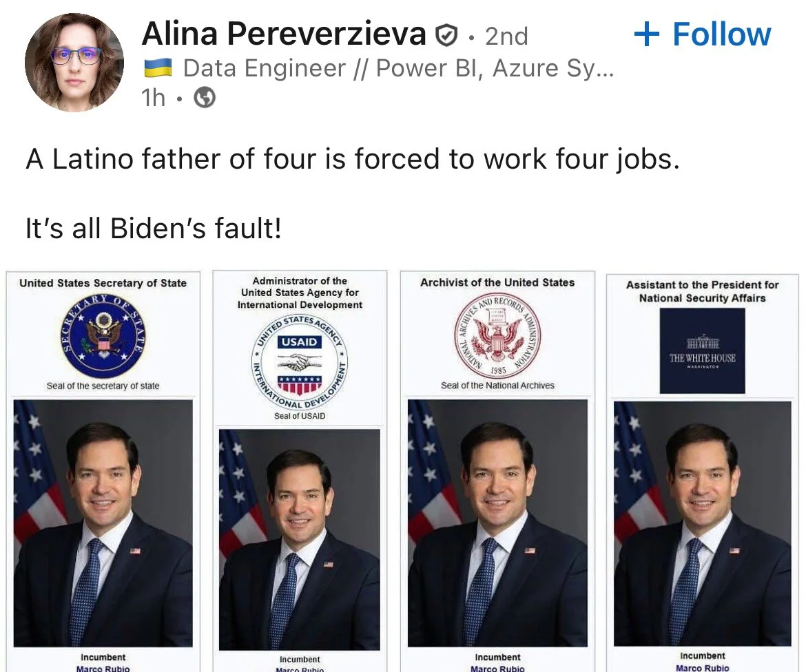Screen dimensions: 806x672
Task: Open the portrait under Archivist of the United States
Action: 497,523
